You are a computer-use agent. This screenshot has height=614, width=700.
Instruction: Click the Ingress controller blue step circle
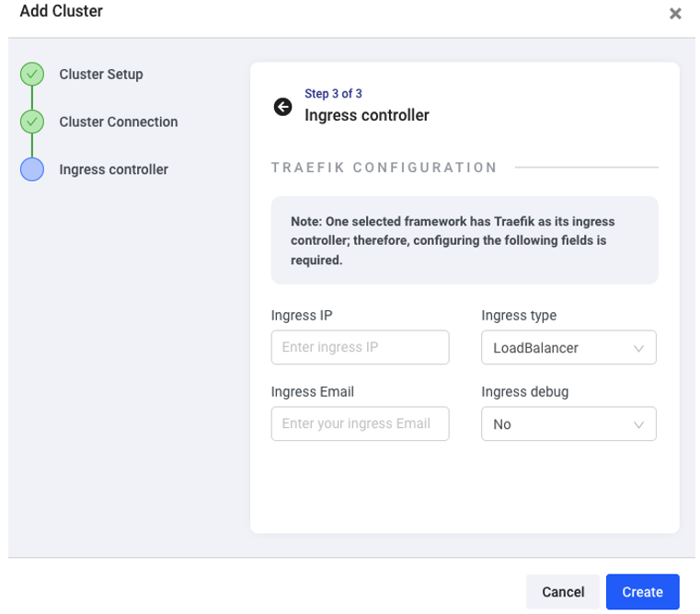point(32,169)
